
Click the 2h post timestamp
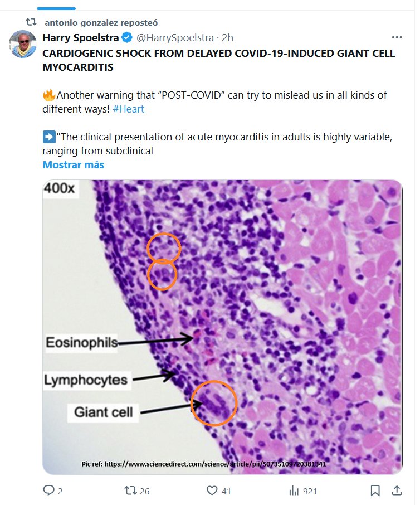pyautogui.click(x=227, y=38)
